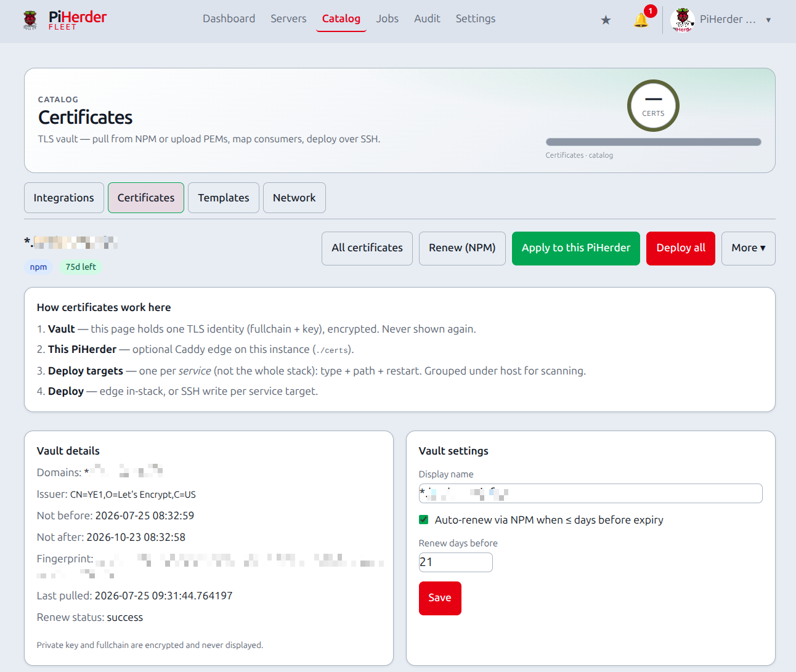The height and width of the screenshot is (672, 796).
Task: Click the red Deploy all button
Action: coord(681,248)
